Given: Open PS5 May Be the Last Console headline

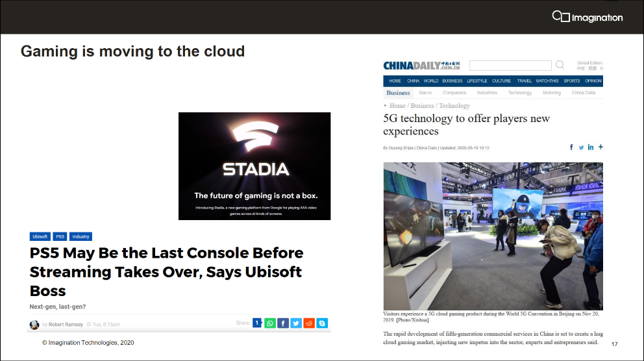Looking at the screenshot, I should point(166,272).
